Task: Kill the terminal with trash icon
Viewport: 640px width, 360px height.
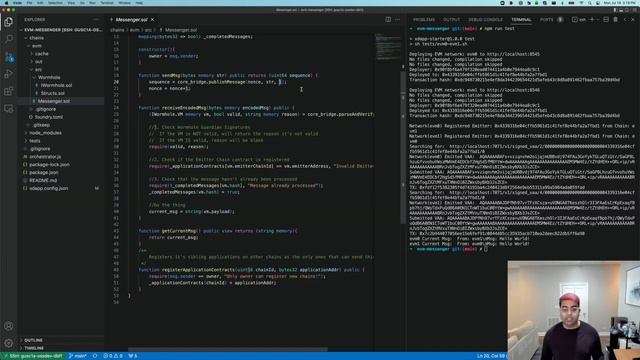Action: click(616, 20)
